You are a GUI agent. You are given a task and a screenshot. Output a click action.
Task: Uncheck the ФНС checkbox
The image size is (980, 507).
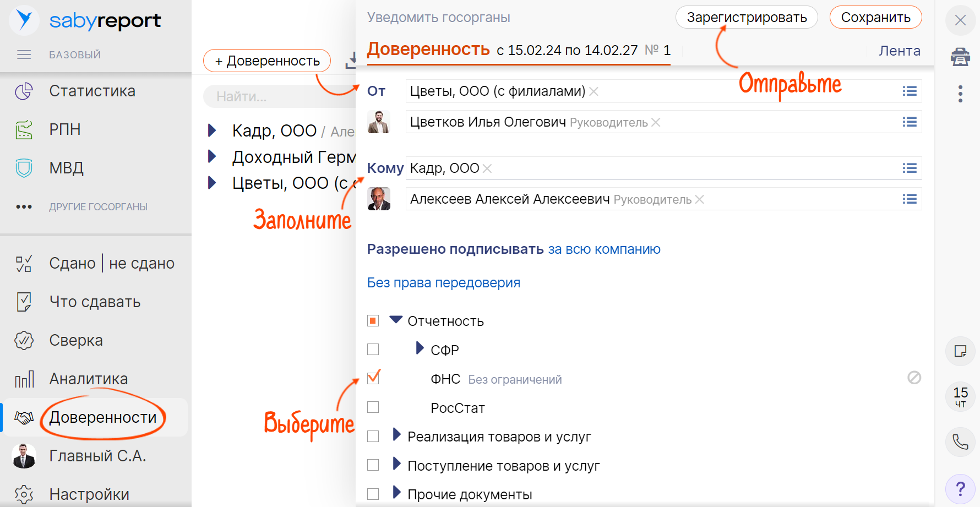coord(373,378)
